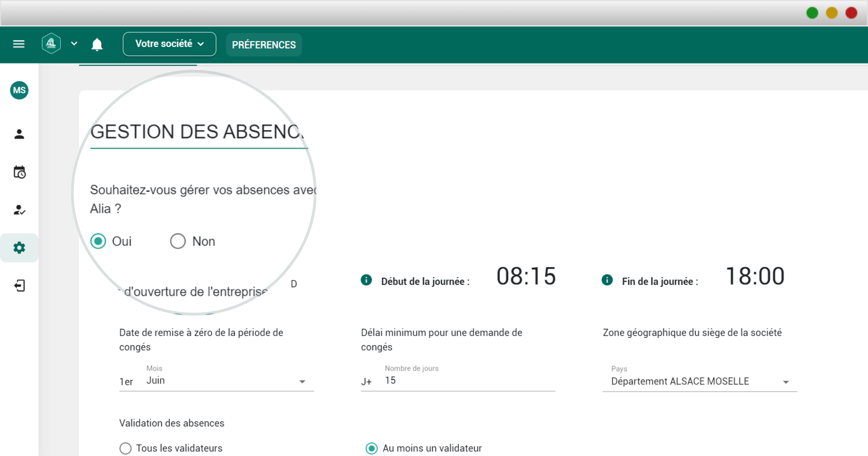Viewport: 868px width, 456px height.
Task: Click the Validation des absences label
Action: click(172, 423)
